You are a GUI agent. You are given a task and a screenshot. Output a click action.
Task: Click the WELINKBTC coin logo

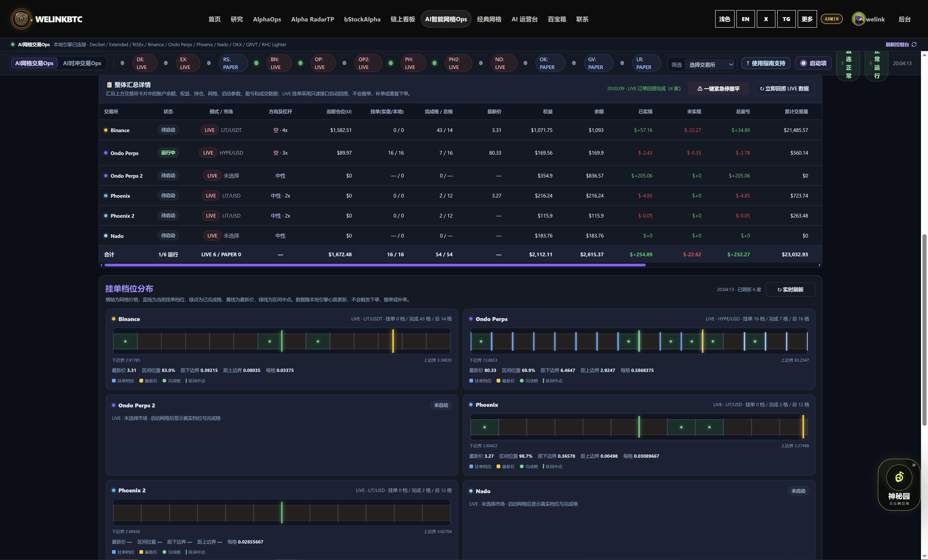click(x=21, y=19)
